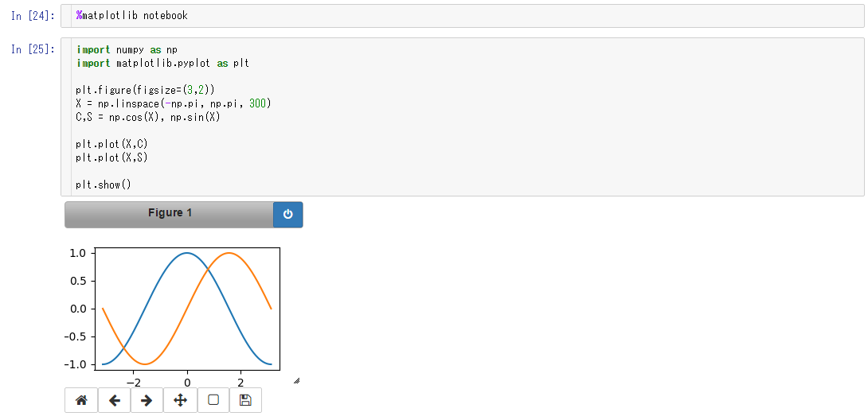Select the In [24] cell prompt

click(x=33, y=15)
